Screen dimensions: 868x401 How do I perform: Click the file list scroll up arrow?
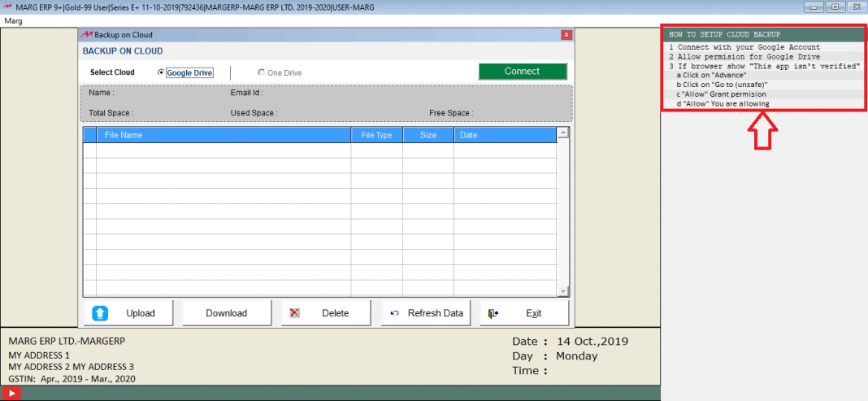pos(562,133)
